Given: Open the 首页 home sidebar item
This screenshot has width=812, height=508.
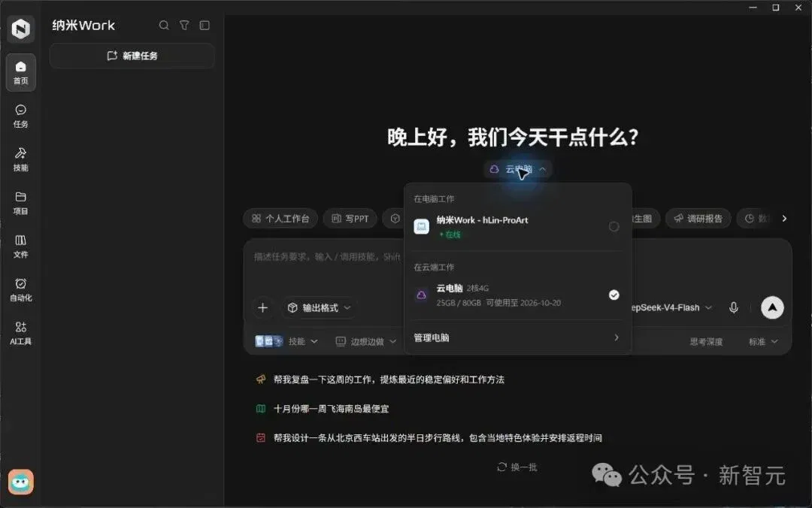Looking at the screenshot, I should click(21, 72).
